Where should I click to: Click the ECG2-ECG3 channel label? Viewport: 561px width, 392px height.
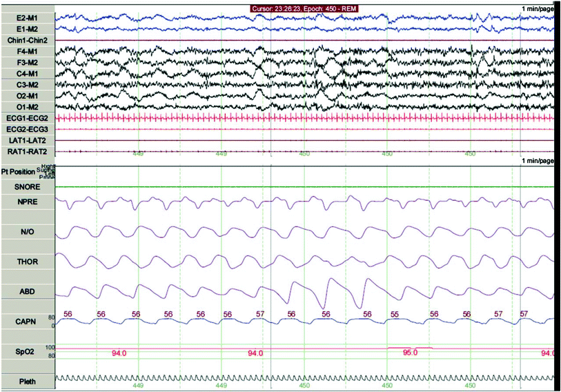pyautogui.click(x=27, y=129)
